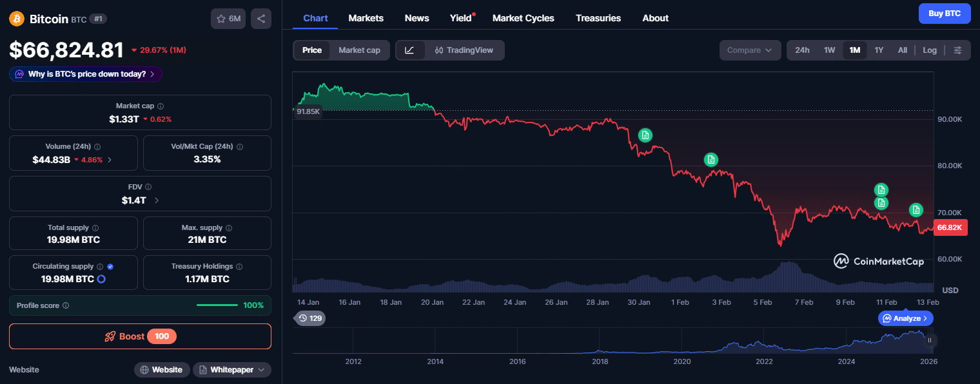
Task: Select the line chart icon
Action: [411, 50]
